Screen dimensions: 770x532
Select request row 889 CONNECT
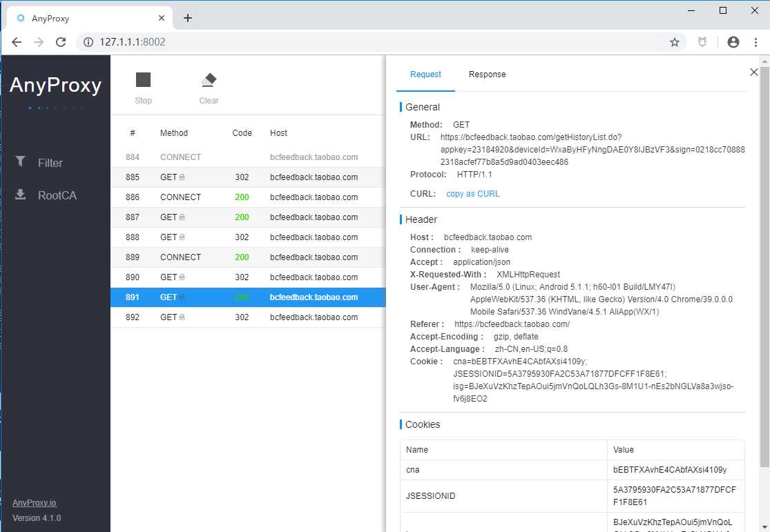point(248,257)
